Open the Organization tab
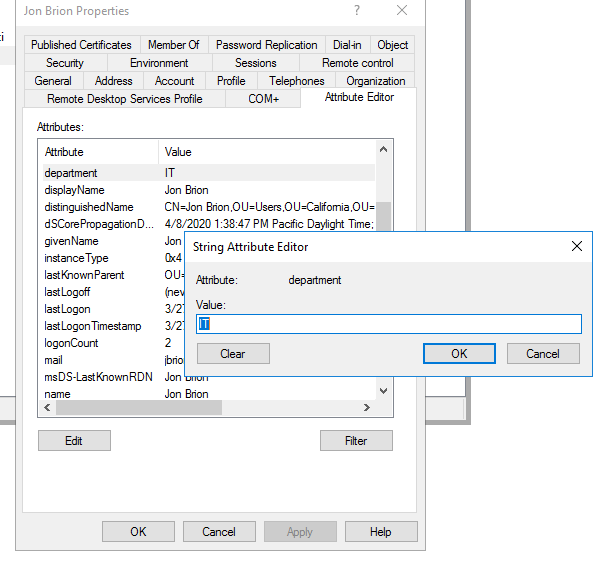Screen dimensions: 607x575 coord(375,81)
